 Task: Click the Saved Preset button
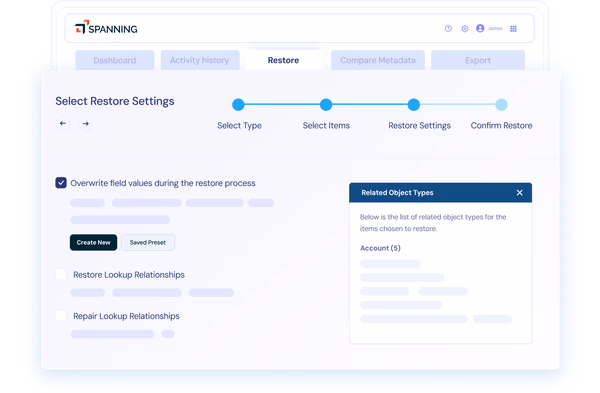tap(148, 242)
